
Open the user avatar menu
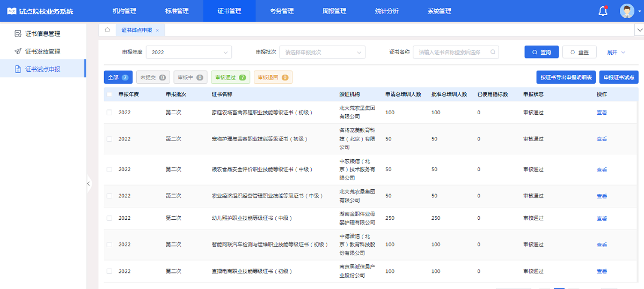pos(626,11)
